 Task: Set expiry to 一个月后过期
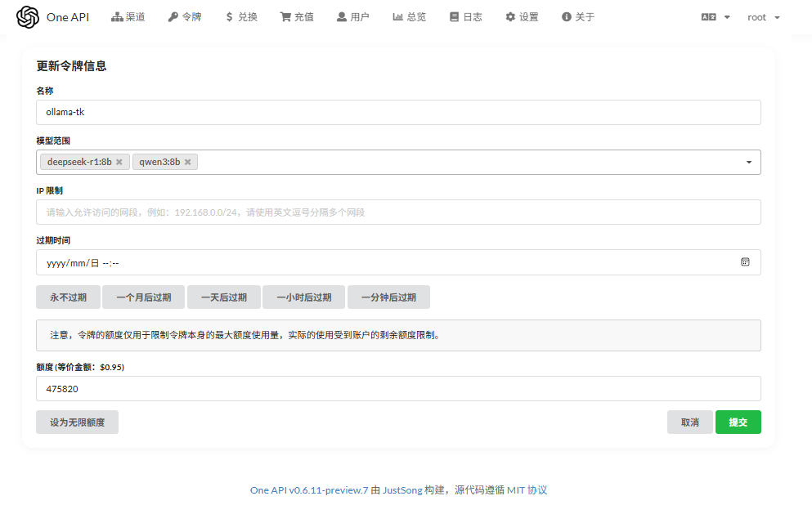(143, 297)
